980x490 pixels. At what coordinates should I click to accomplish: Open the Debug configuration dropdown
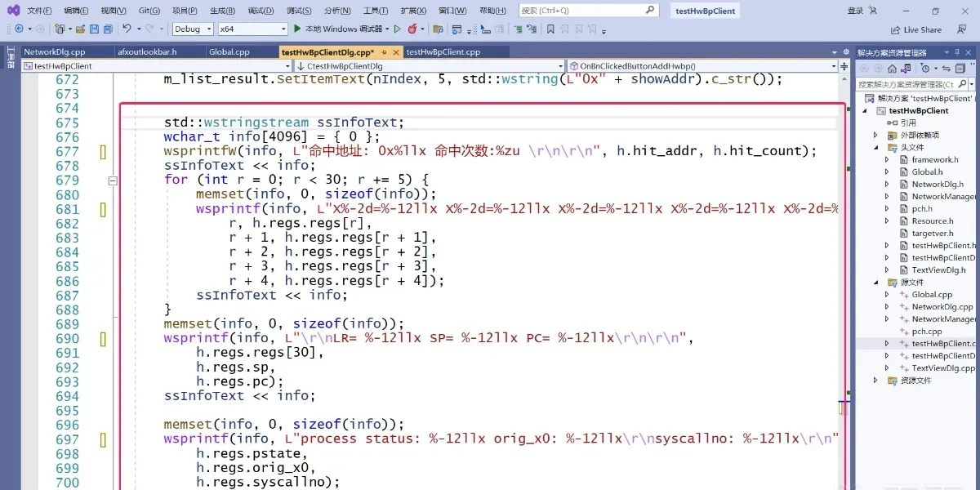click(193, 29)
